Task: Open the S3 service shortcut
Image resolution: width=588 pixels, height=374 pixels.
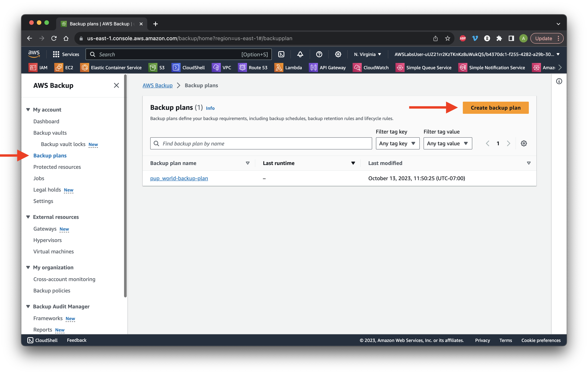Action: [157, 68]
